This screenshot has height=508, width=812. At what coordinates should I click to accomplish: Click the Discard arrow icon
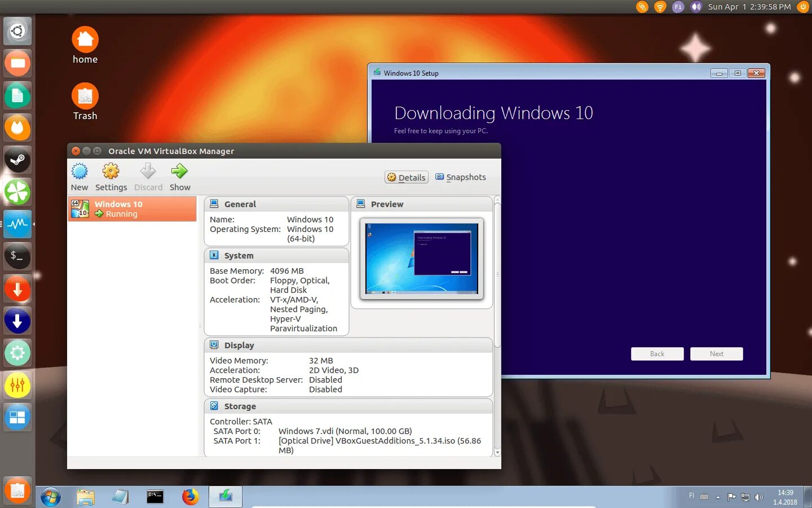pos(148,172)
